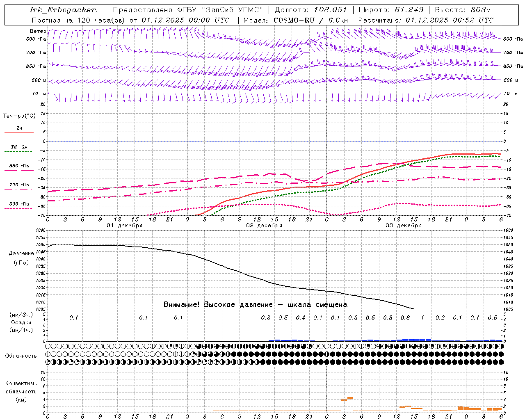
Task: Select the 'Td 2м' dew point legend entry
Action: pos(19,147)
